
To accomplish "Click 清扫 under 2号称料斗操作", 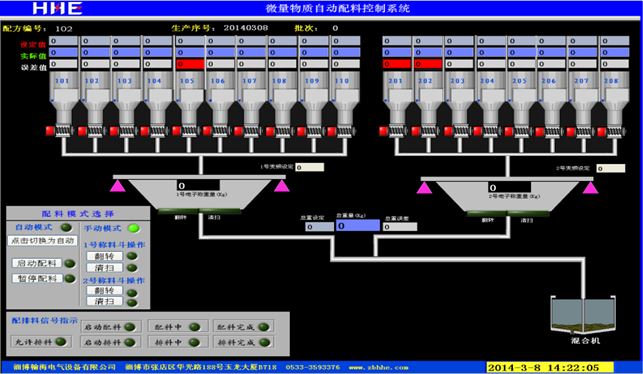I will (x=105, y=301).
